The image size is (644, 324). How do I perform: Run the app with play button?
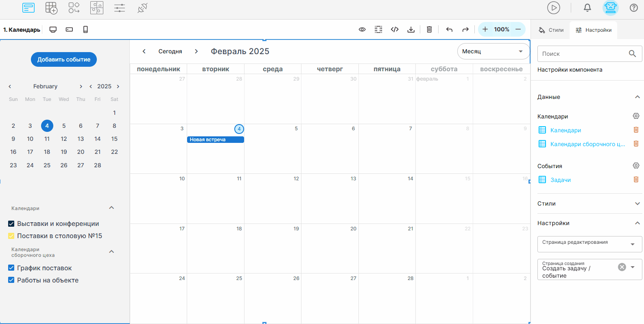pyautogui.click(x=554, y=8)
